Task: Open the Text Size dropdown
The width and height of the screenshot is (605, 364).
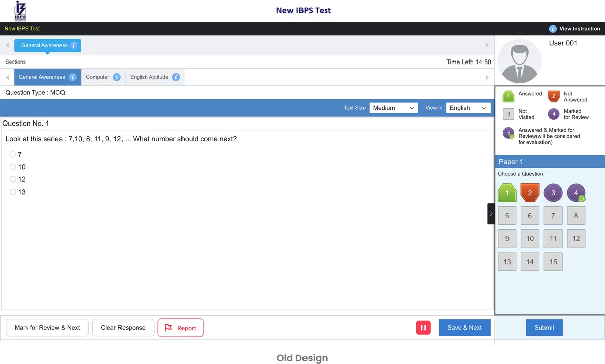Action: [394, 108]
